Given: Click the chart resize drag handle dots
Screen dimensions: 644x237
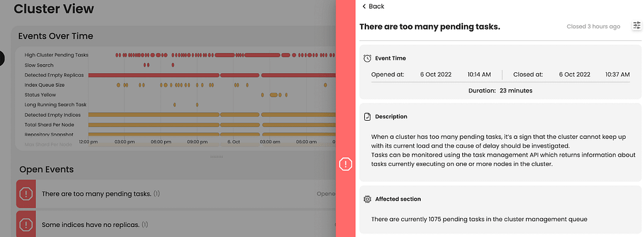Looking at the screenshot, I should pos(216,157).
